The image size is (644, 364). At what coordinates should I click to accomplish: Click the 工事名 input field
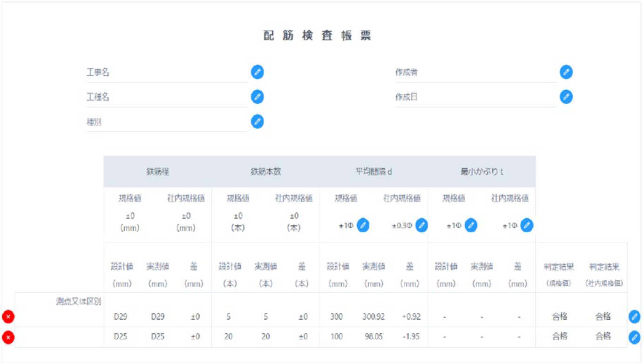pos(167,73)
